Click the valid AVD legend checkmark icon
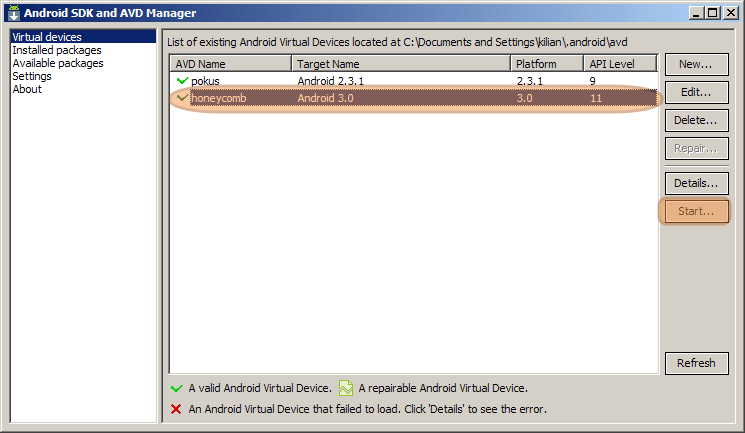Screen dimensions: 745x433 [x=177, y=388]
